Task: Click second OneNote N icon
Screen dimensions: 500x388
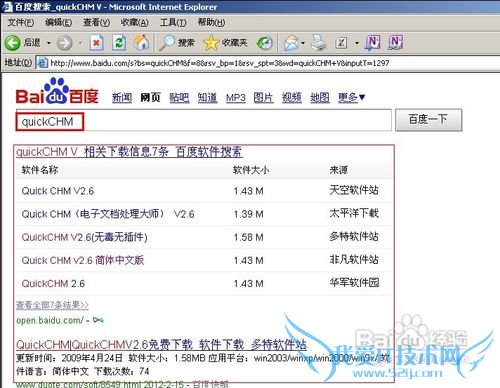Action: coord(395,43)
